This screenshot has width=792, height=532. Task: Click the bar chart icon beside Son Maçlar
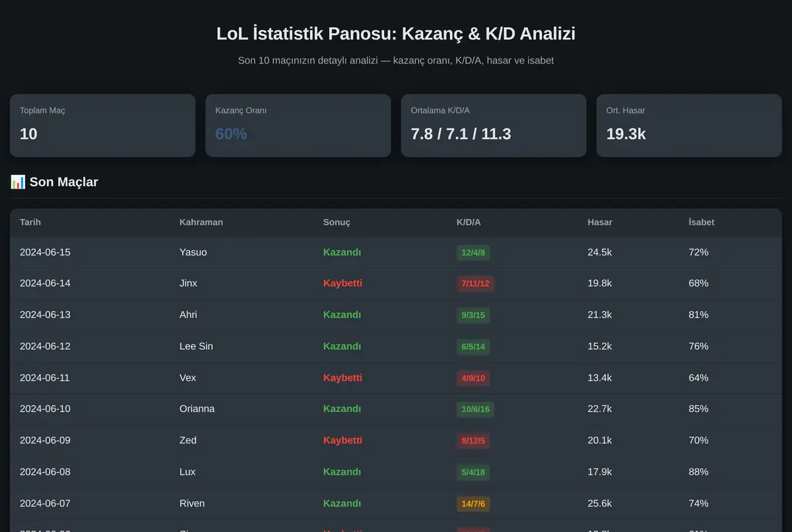pyautogui.click(x=18, y=182)
